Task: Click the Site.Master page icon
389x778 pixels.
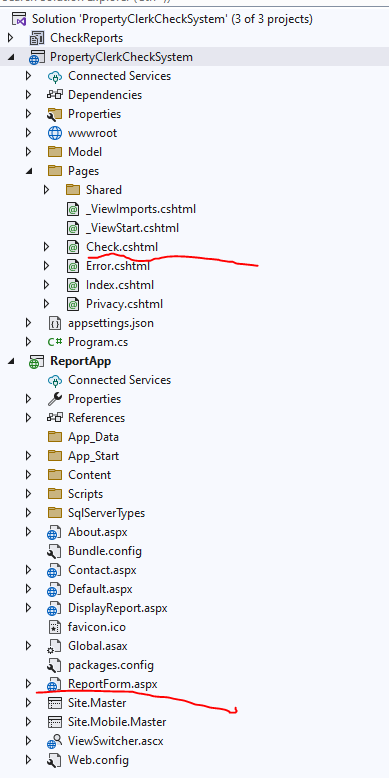Action: pyautogui.click(x=54, y=704)
